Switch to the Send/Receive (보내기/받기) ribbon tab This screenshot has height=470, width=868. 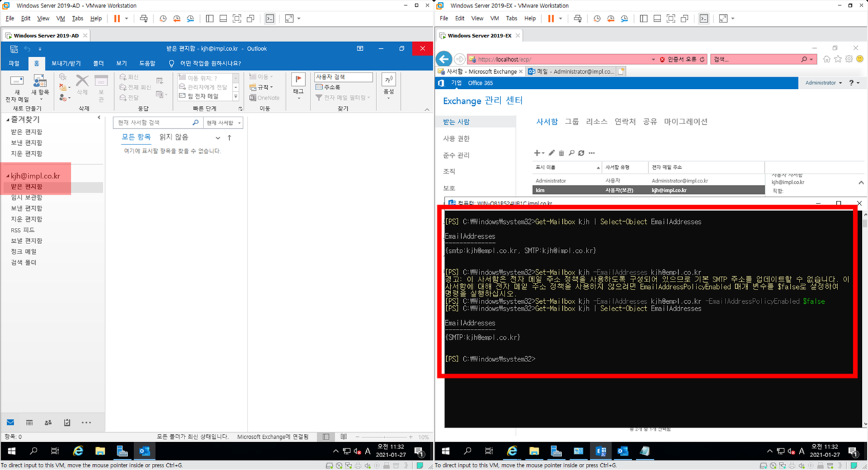[x=66, y=63]
